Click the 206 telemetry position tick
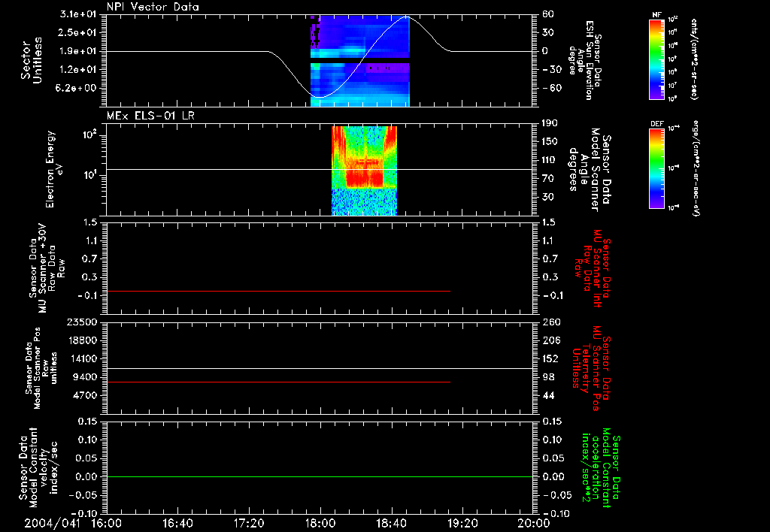The height and width of the screenshot is (532, 770). coord(550,340)
